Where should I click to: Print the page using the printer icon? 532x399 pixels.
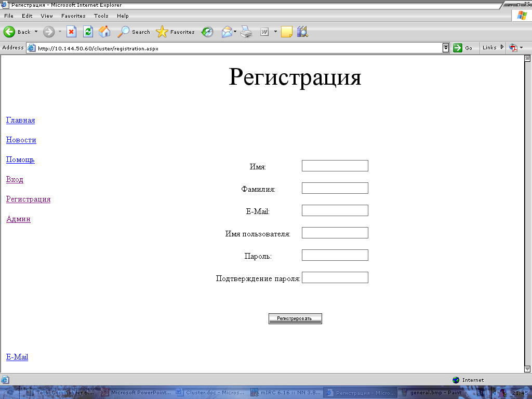[x=246, y=32]
